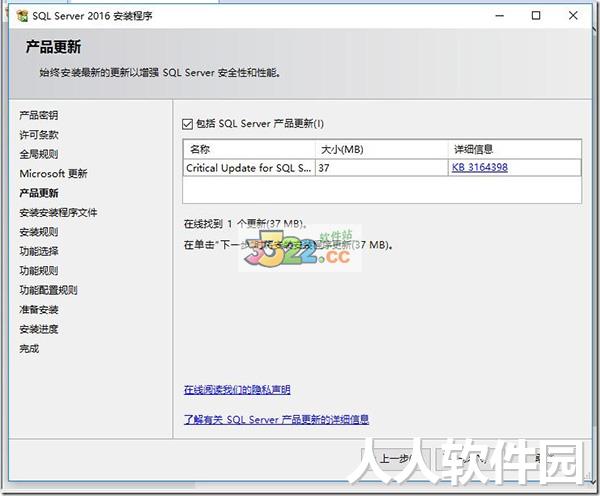Click the 完成 step in sidebar
Screen dimensions: 600x496
click(x=29, y=349)
